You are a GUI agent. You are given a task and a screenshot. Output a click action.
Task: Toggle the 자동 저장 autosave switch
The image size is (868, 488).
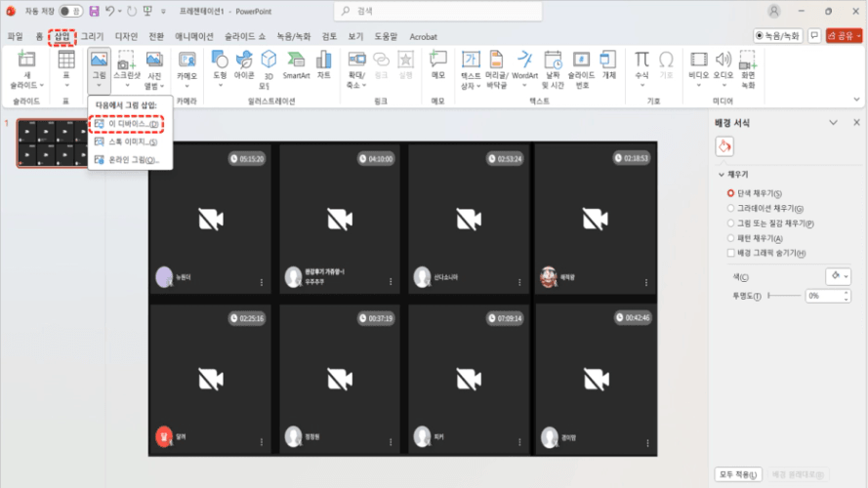click(x=70, y=11)
